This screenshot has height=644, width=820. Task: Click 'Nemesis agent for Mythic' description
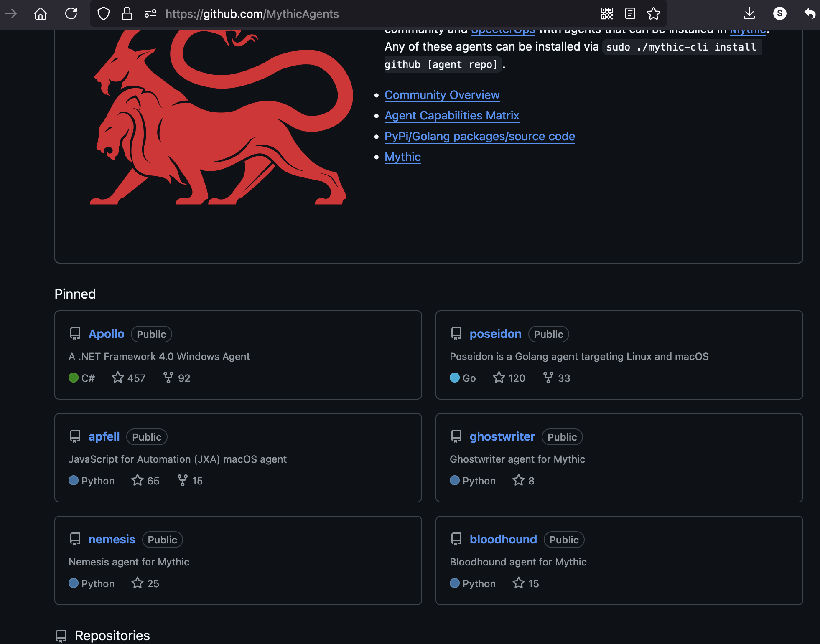click(129, 562)
